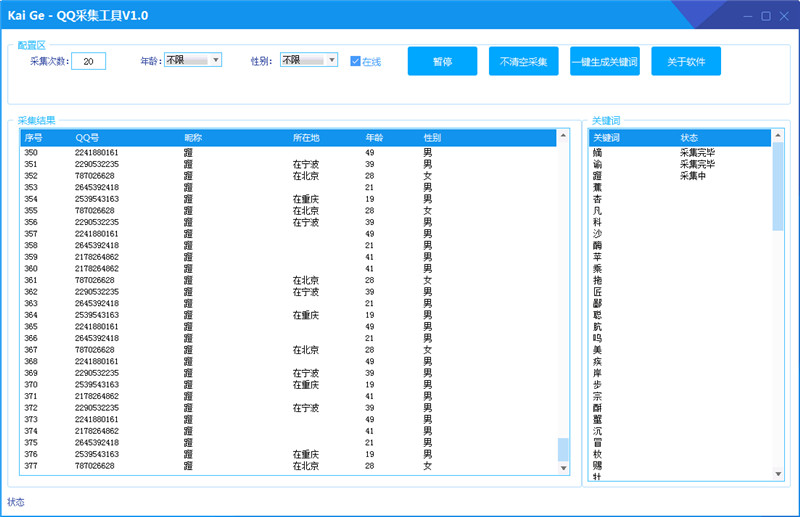800x517 pixels.
Task: Click the 一键生成关键词 button
Action: click(605, 61)
